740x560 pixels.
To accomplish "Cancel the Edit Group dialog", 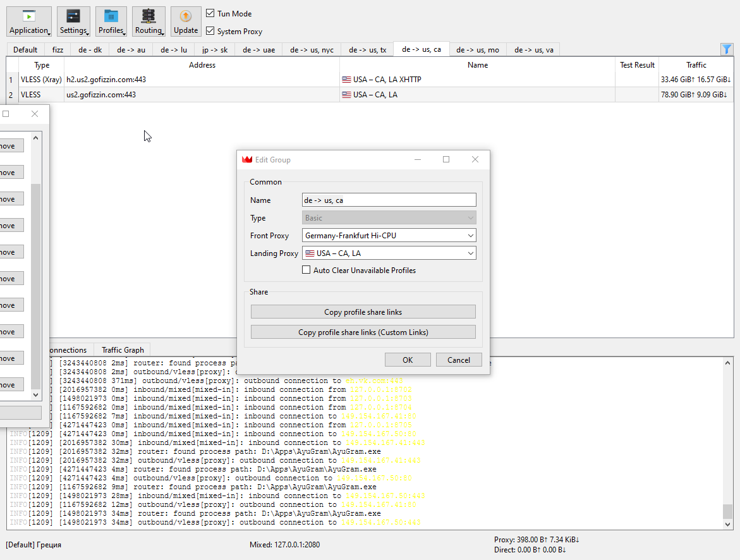I will point(459,360).
